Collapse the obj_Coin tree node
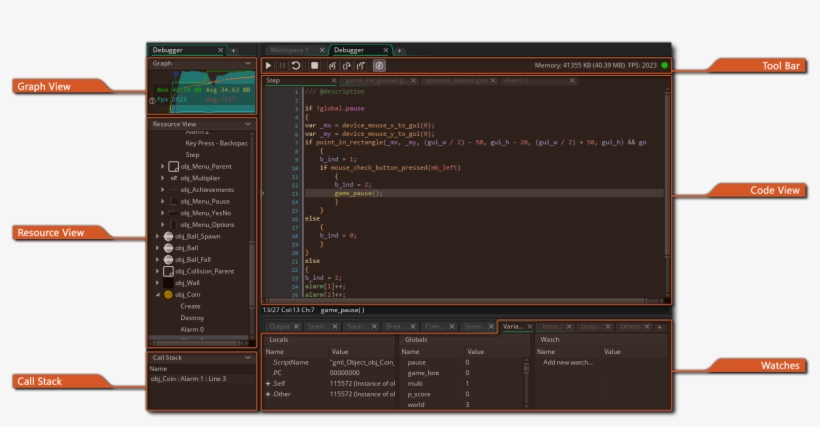The height and width of the screenshot is (427, 820). (x=157, y=294)
